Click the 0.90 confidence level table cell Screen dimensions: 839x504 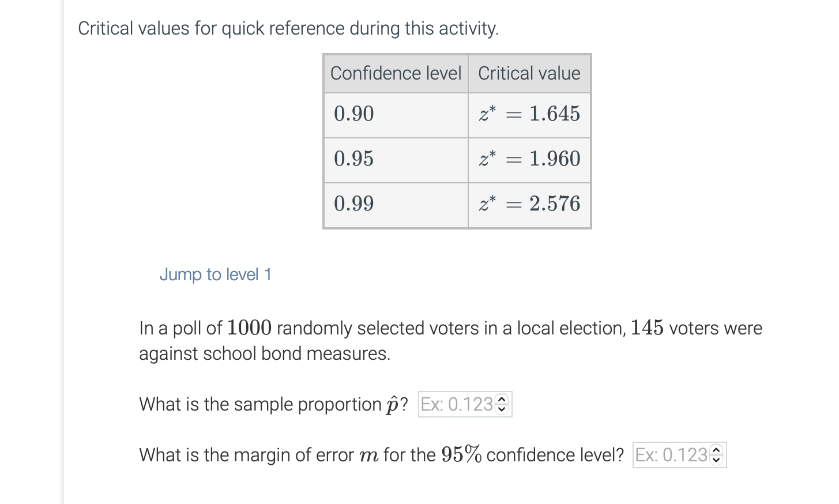point(396,114)
